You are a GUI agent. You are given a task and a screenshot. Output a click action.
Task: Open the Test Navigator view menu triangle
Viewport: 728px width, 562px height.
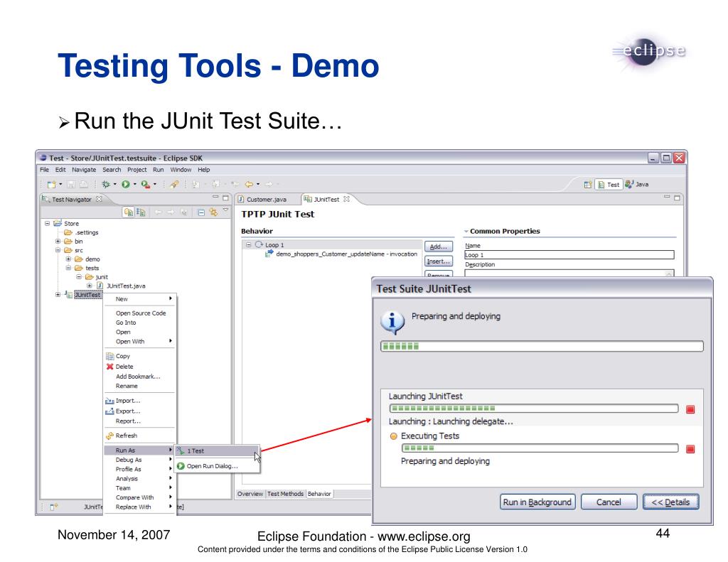tap(225, 211)
